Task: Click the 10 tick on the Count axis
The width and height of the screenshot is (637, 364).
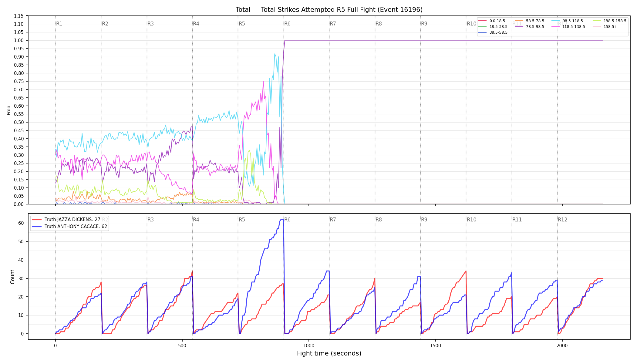Action: tap(21, 315)
